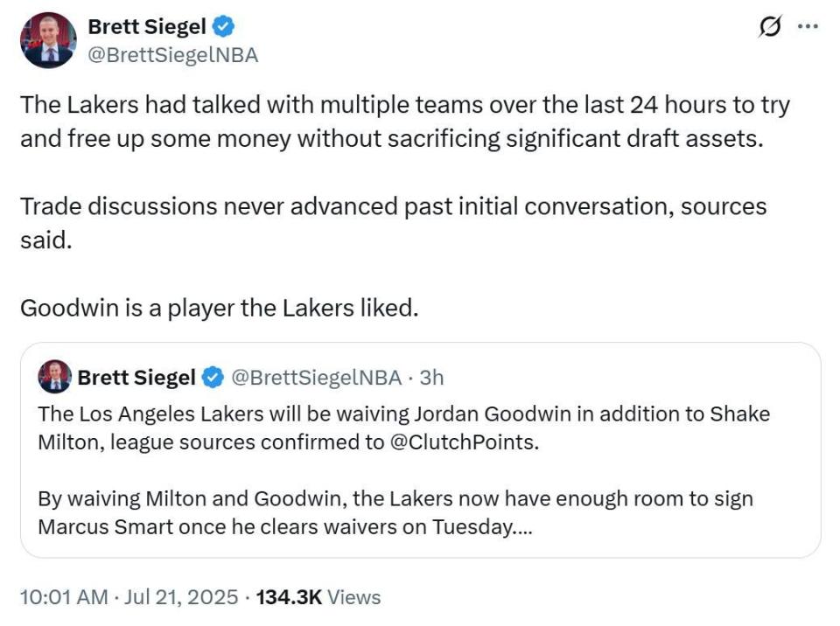This screenshot has width=840, height=626.
Task: Click the 3h timestamp in quoted tweet
Action: 431,378
